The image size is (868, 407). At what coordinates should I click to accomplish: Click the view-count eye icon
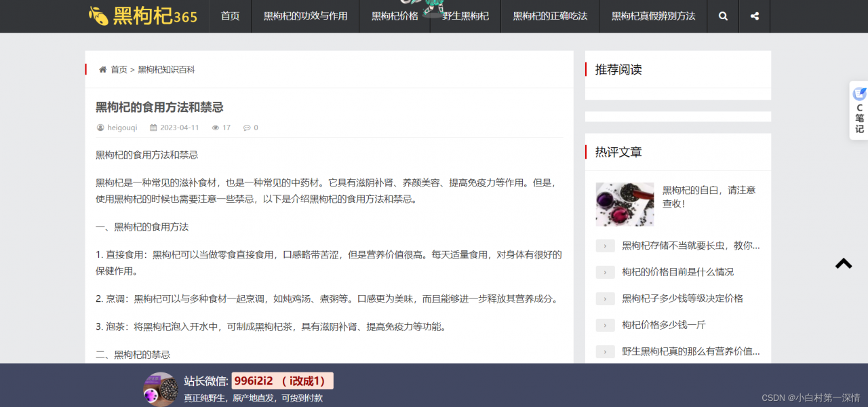[216, 128]
